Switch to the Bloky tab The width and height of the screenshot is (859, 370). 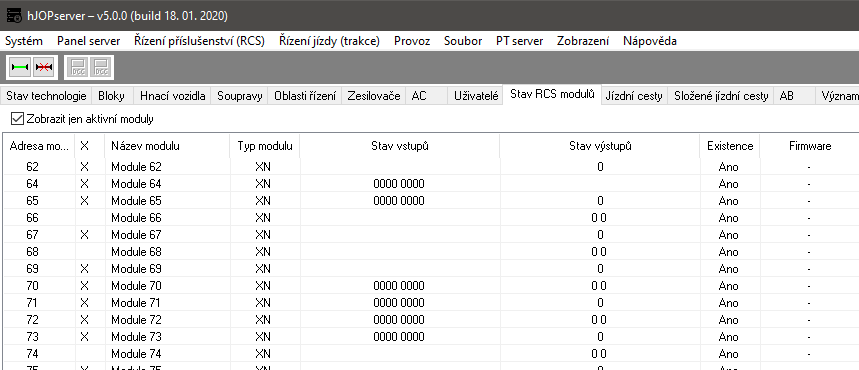point(112,96)
